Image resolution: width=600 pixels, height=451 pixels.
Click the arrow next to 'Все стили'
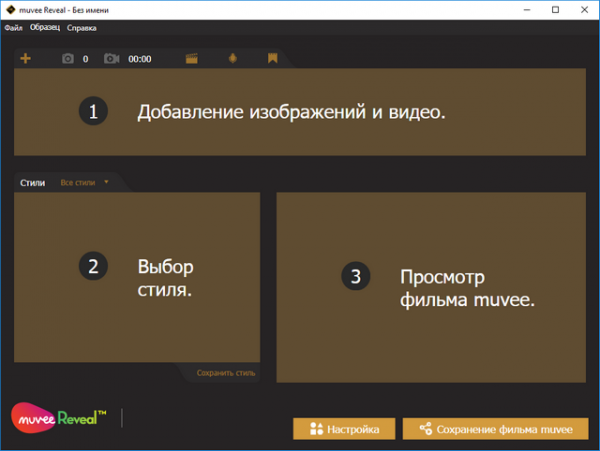click(106, 183)
